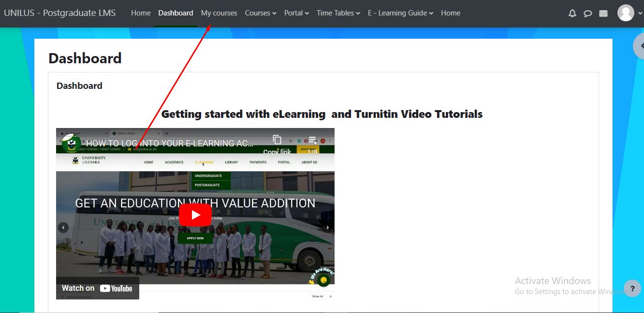Image resolution: width=644 pixels, height=313 pixels.
Task: Click the Show All button below the video
Action: click(319, 296)
